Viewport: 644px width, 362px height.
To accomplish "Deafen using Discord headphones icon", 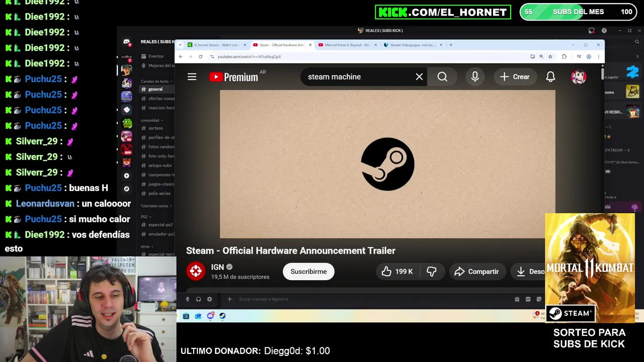I will tap(198, 299).
